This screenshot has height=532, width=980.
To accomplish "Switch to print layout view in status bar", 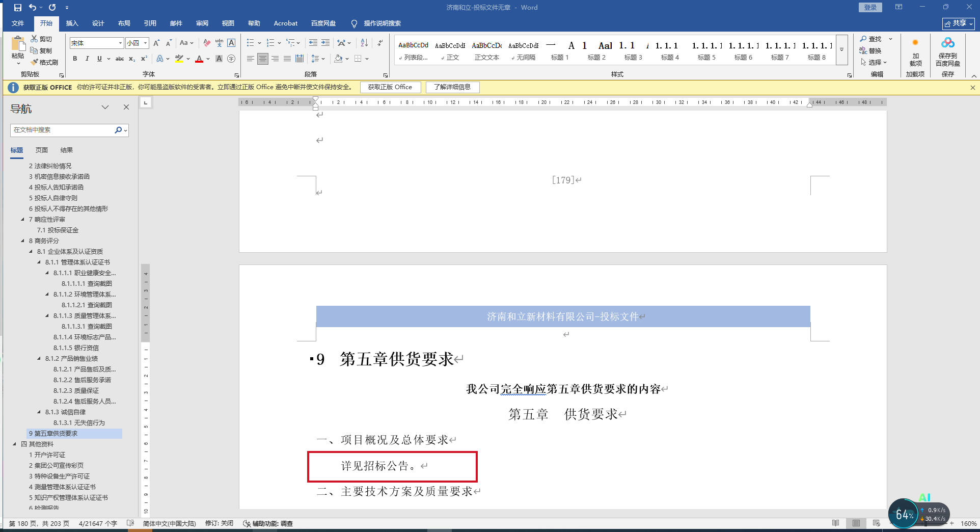I will [x=856, y=523].
